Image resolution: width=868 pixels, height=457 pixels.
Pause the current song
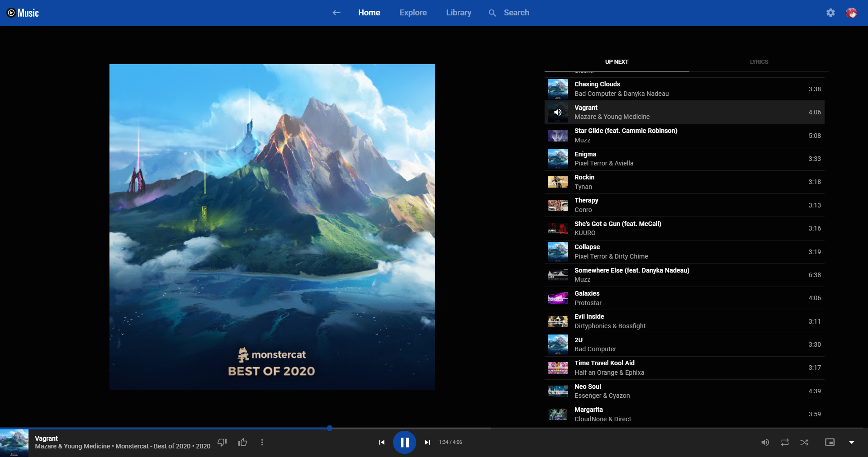coord(404,442)
